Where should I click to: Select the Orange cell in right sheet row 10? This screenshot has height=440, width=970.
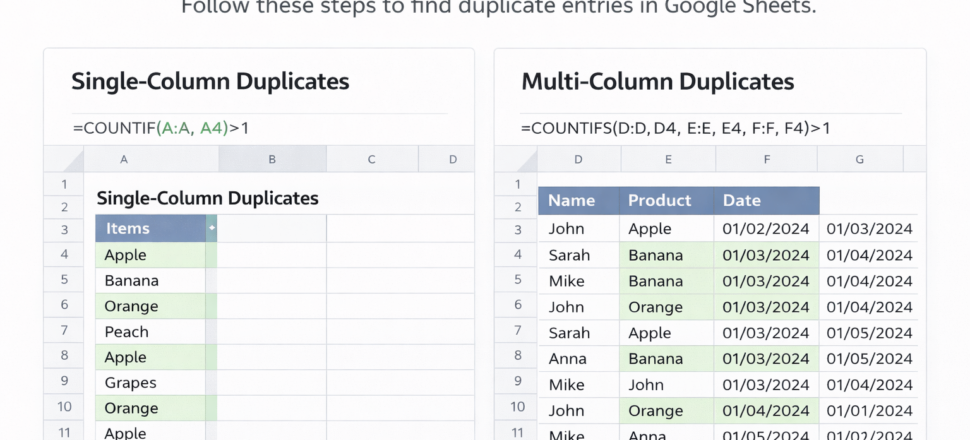point(667,410)
